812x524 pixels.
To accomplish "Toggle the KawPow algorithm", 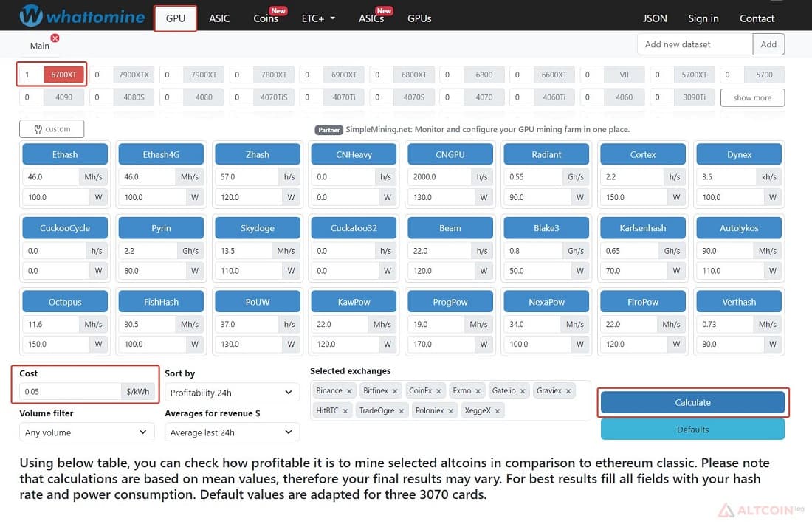I will [x=354, y=302].
